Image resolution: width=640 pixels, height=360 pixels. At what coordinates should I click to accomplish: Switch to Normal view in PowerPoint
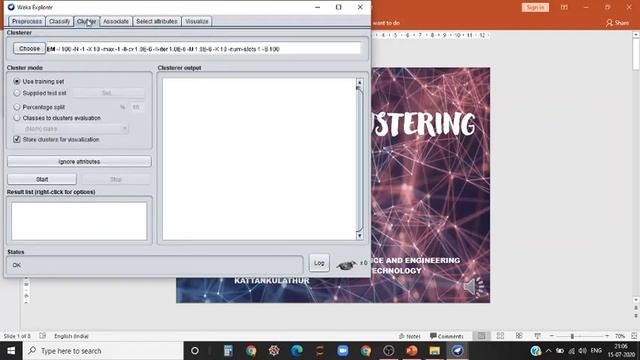pyautogui.click(x=482, y=336)
